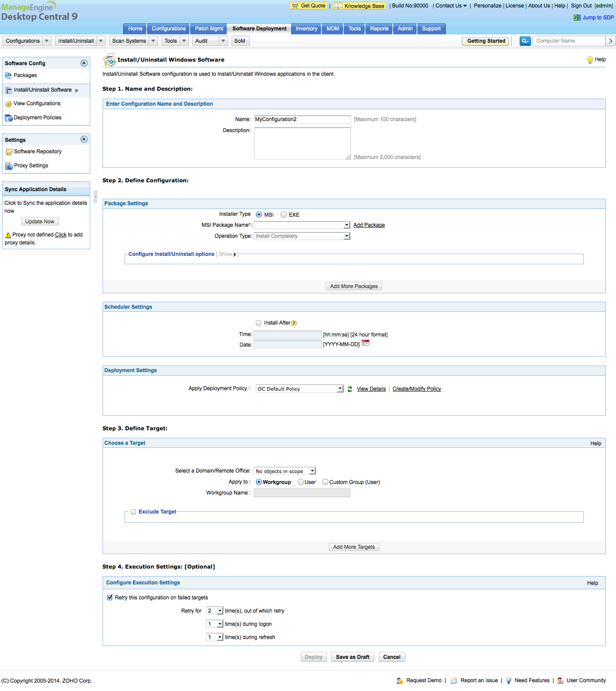Collapse the Software Config panel arrow

coord(84,63)
